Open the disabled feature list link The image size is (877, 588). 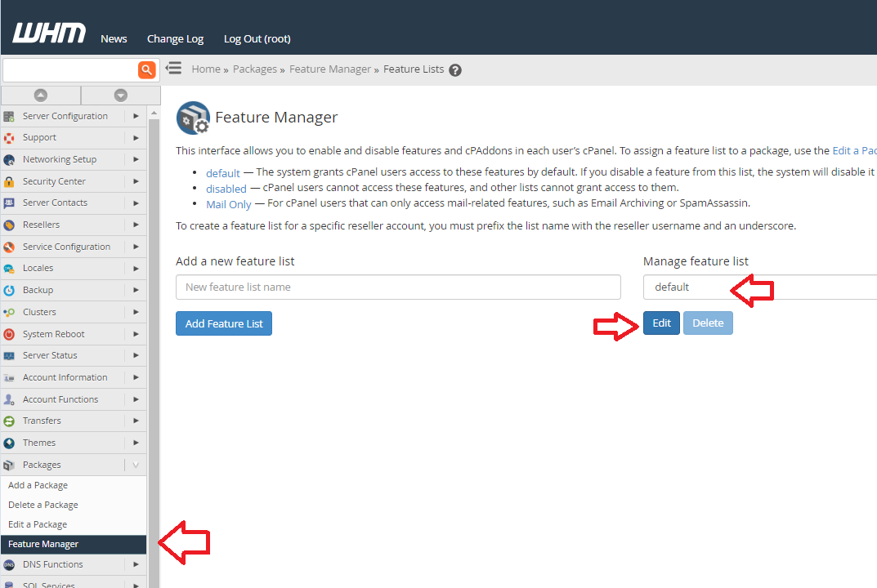point(226,189)
